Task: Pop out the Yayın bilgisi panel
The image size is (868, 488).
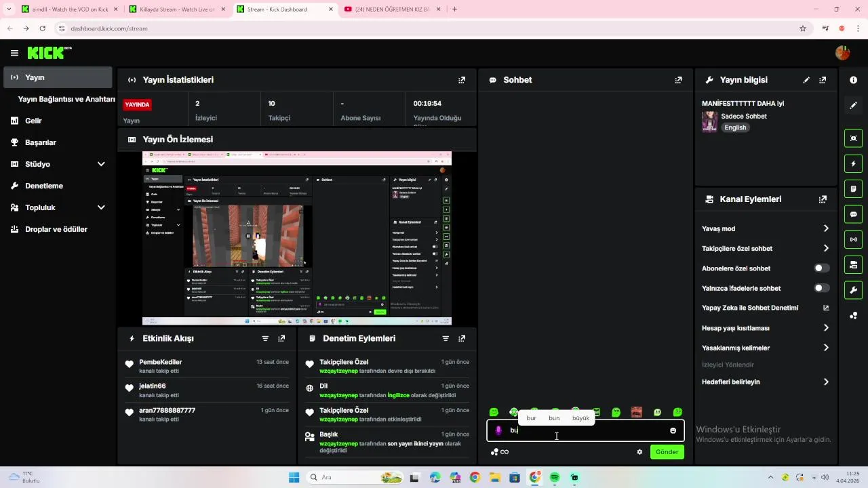Action: [x=823, y=80]
